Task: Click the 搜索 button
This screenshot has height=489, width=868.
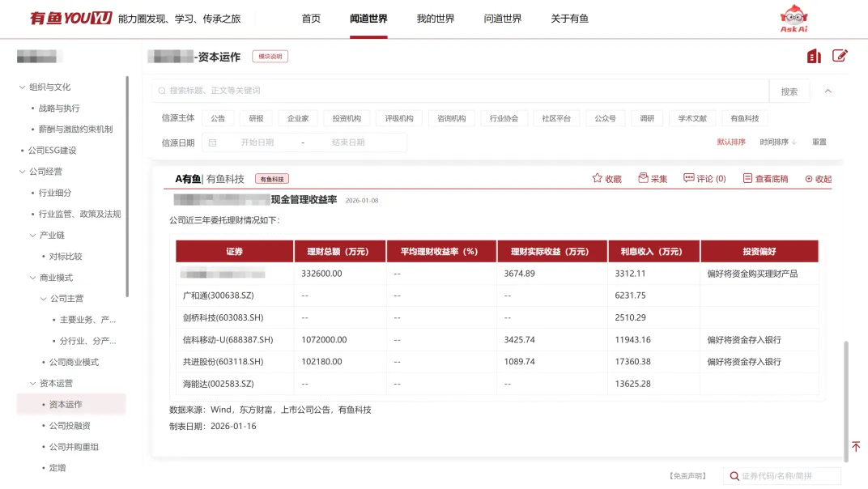Action: coord(789,91)
